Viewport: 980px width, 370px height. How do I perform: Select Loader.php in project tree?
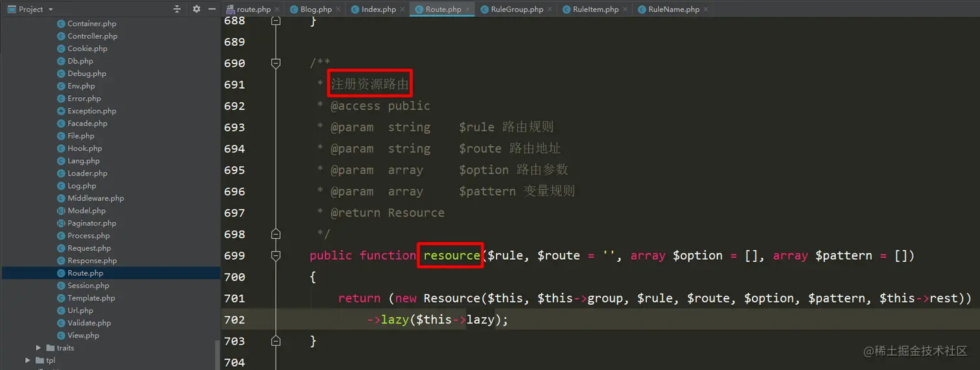[x=87, y=173]
